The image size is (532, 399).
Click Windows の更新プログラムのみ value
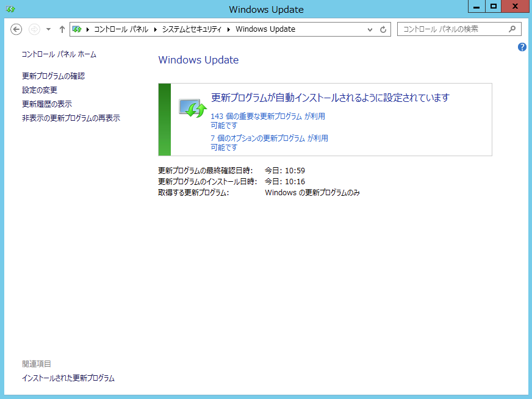312,193
